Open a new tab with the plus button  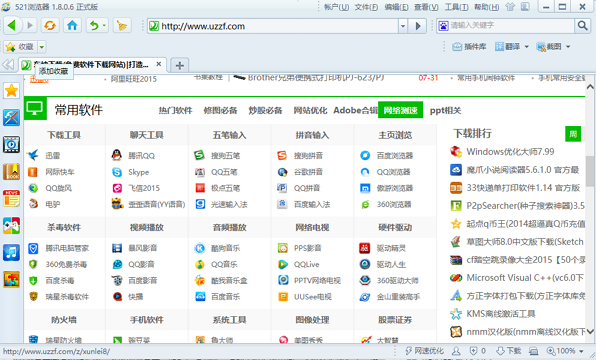(179, 65)
